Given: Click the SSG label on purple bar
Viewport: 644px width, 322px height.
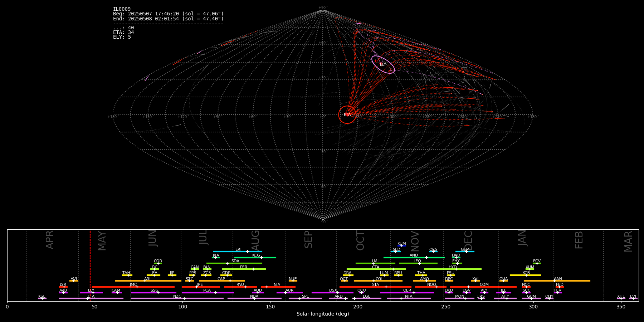Looking at the screenshot, I should (x=154, y=291).
